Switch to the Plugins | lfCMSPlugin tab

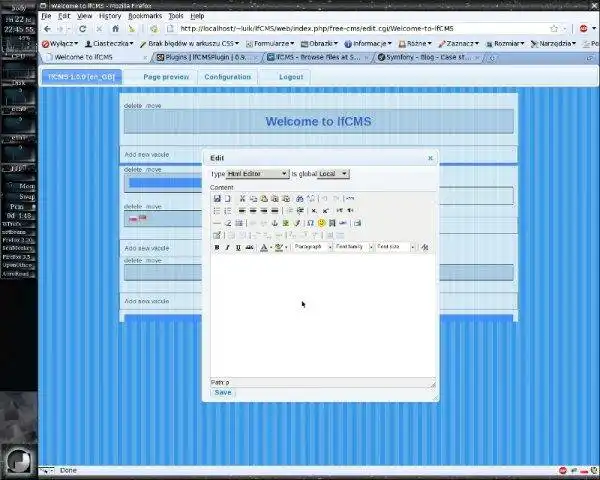(x=207, y=57)
